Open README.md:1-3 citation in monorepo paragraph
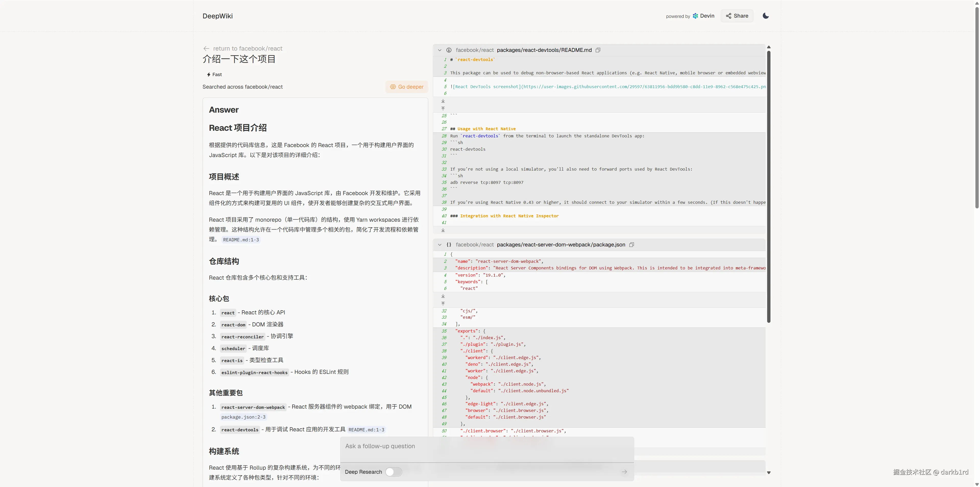This screenshot has width=980, height=487. pos(241,240)
